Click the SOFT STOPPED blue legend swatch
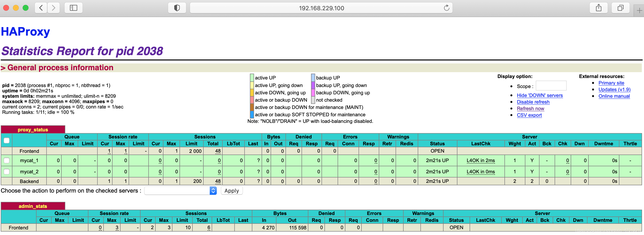This screenshot has height=235, width=644. coord(252,114)
